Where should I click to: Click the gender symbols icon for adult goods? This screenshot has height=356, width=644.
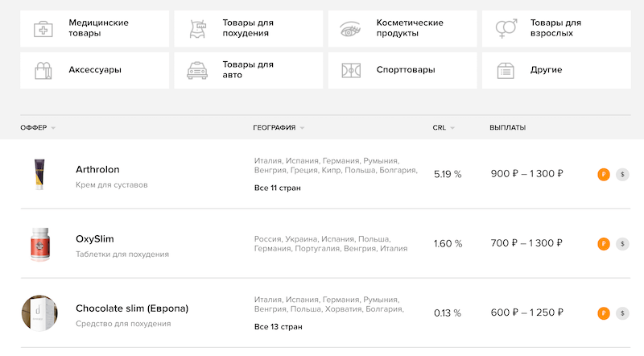tap(506, 29)
